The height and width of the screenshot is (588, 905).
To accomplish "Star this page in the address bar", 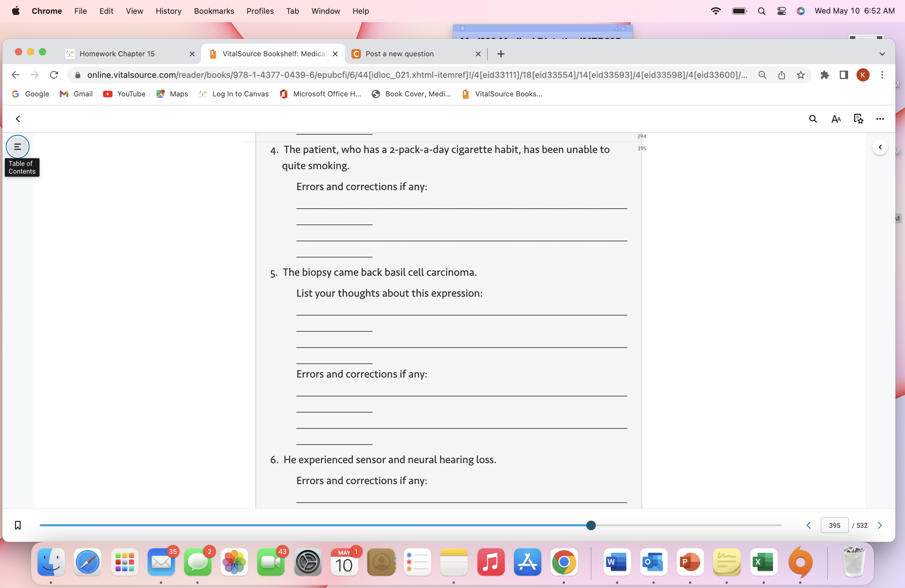I will coord(801,75).
